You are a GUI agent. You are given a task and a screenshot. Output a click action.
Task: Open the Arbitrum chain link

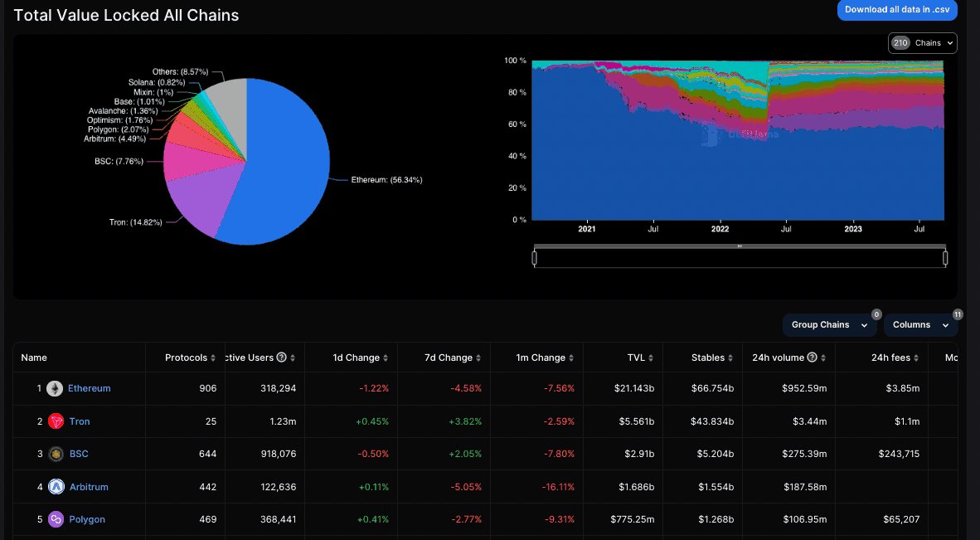(x=89, y=487)
